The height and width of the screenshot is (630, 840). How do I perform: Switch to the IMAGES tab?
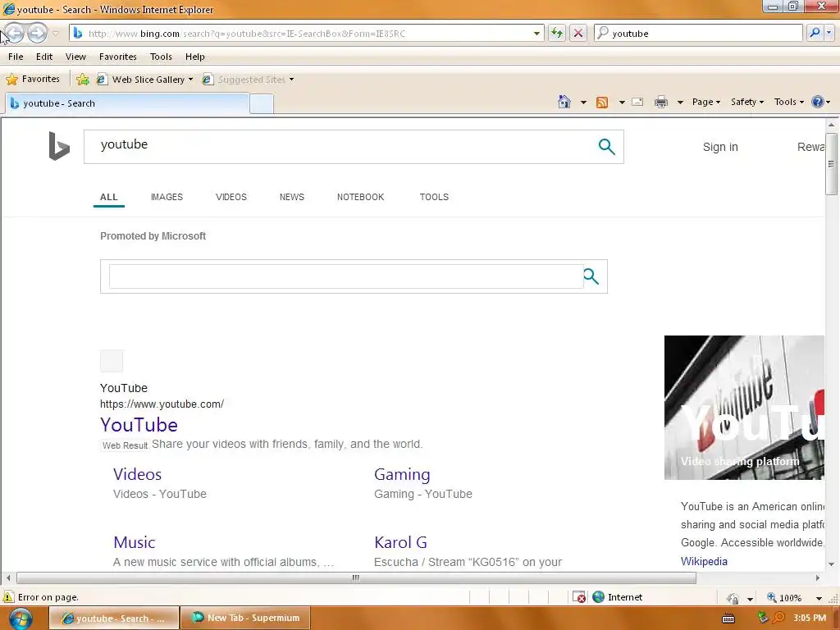click(167, 197)
